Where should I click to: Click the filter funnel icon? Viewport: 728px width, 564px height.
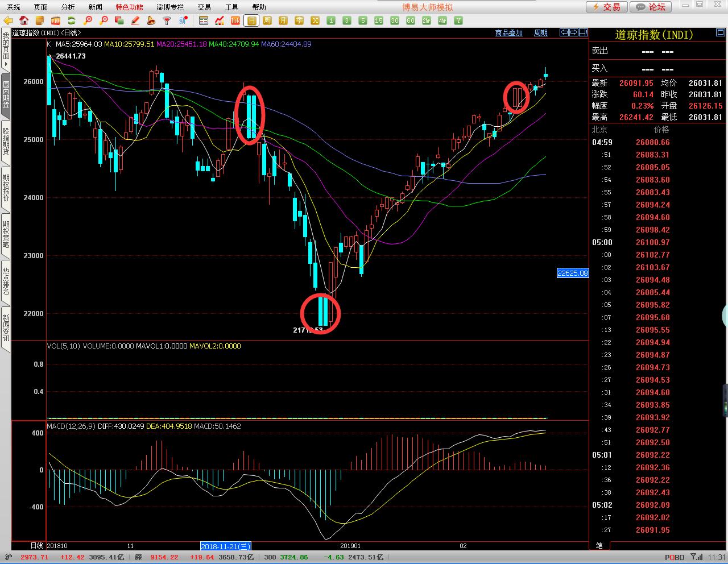(x=167, y=20)
